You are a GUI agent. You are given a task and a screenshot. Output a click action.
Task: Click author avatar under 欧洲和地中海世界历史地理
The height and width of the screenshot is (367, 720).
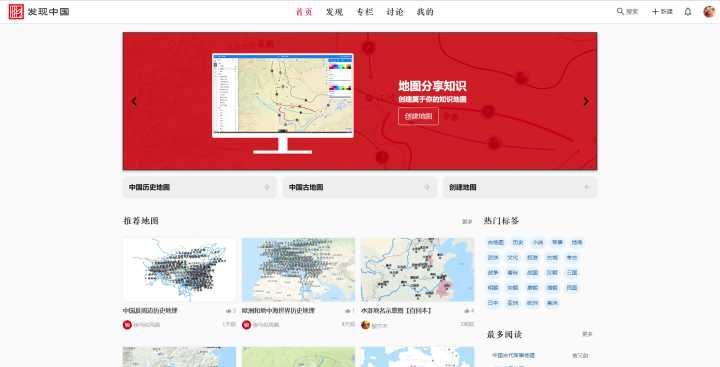coord(247,325)
